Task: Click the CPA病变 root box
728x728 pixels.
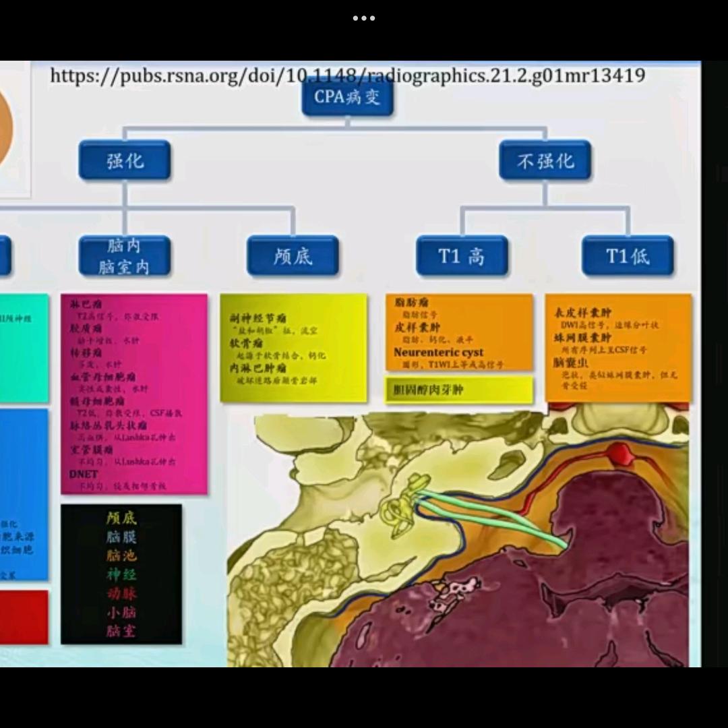Action: click(347, 98)
